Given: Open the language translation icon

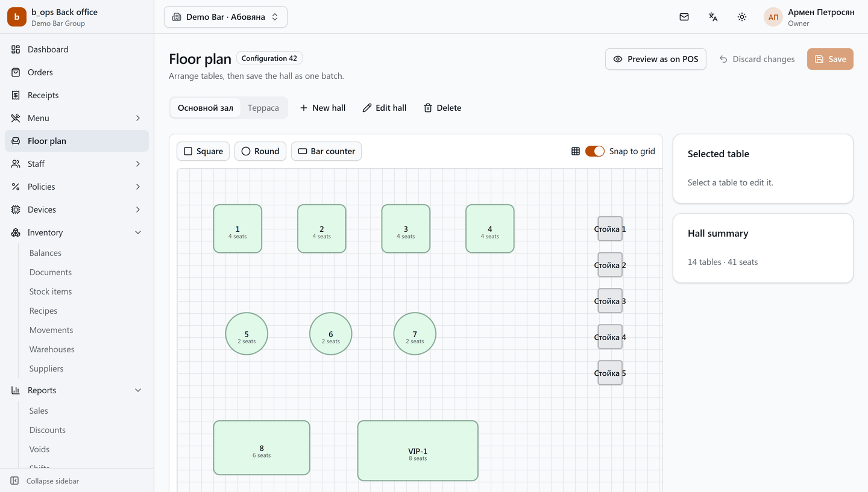Looking at the screenshot, I should tap(713, 17).
